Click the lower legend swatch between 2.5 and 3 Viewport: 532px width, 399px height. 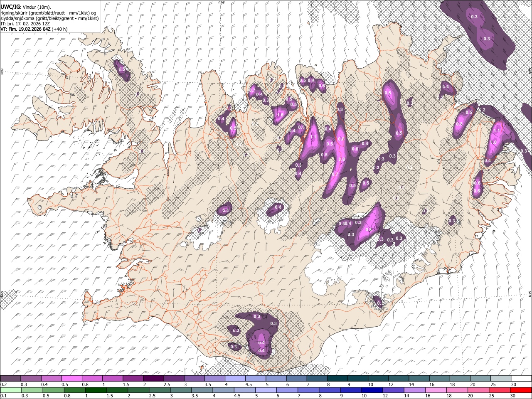(x=160, y=390)
